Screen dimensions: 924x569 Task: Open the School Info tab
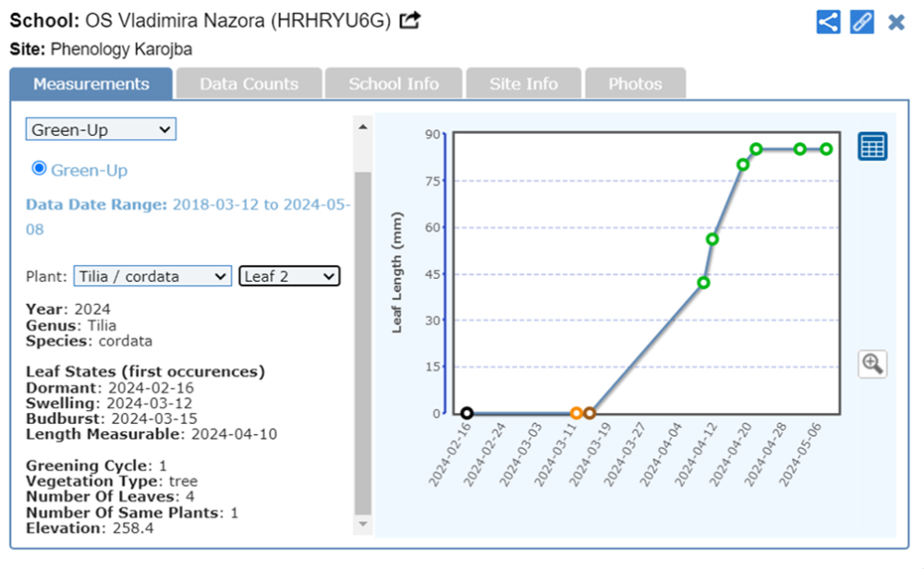coord(394,84)
